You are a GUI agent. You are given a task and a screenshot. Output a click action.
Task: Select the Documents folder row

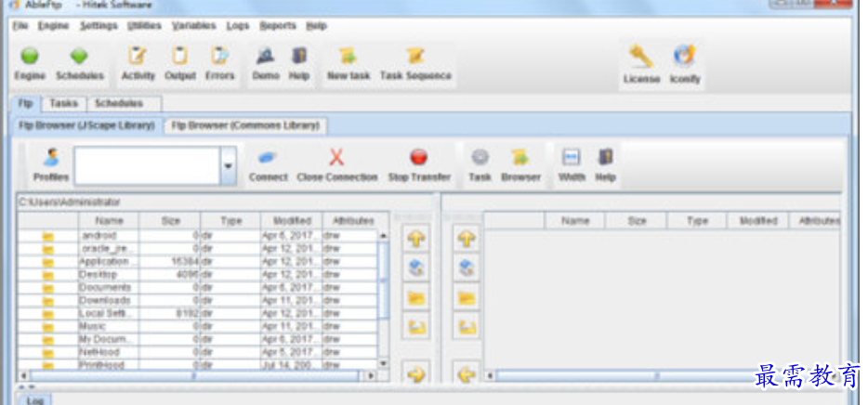pos(198,287)
